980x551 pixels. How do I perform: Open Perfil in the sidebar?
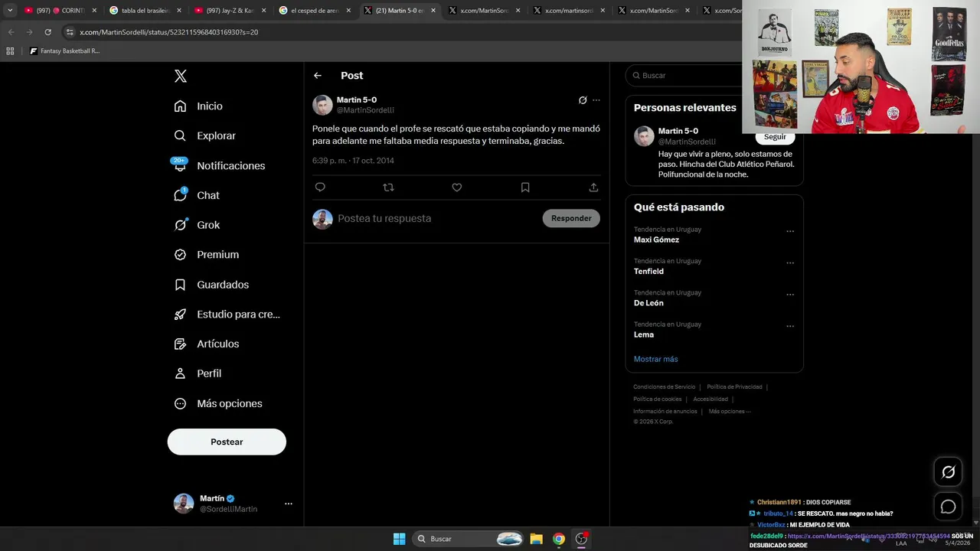198,373
